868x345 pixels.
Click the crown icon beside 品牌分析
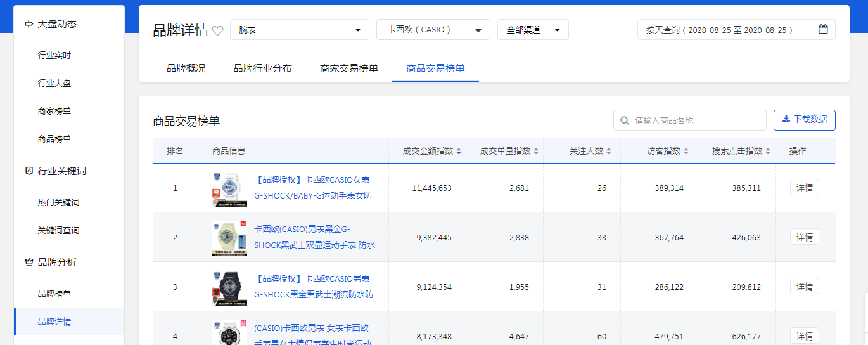coord(29,262)
